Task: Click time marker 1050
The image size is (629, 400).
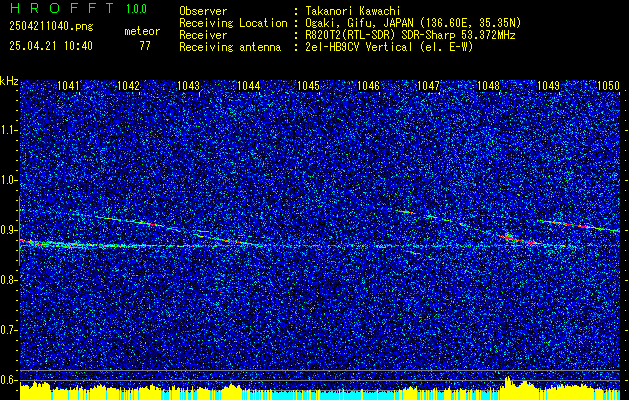Action: tap(608, 86)
